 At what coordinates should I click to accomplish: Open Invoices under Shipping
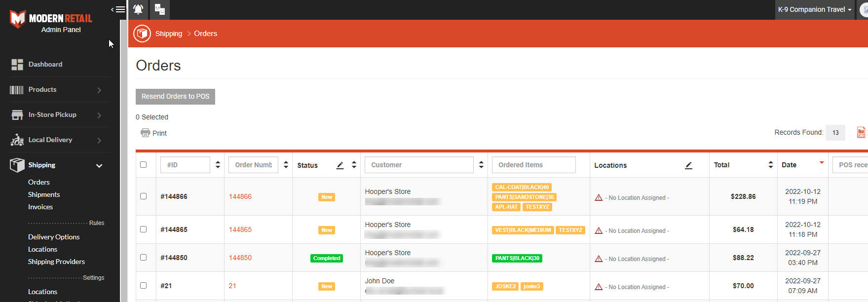40,207
